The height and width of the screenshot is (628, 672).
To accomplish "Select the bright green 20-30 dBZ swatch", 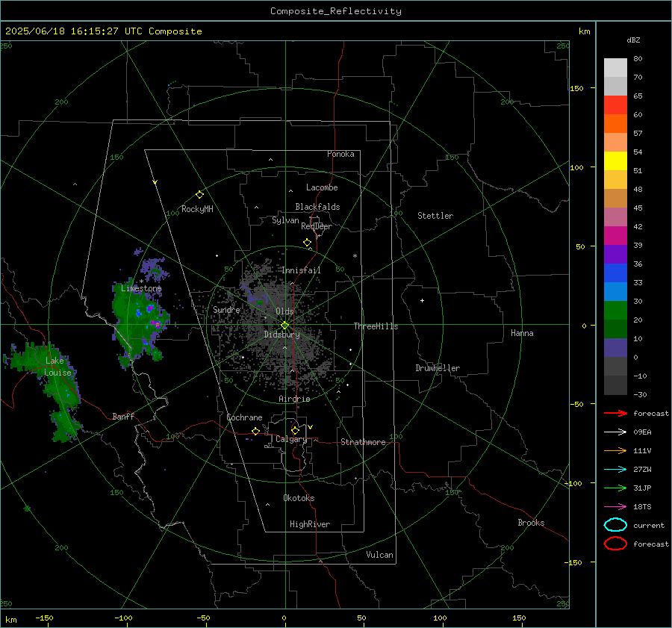I will coord(615,311).
